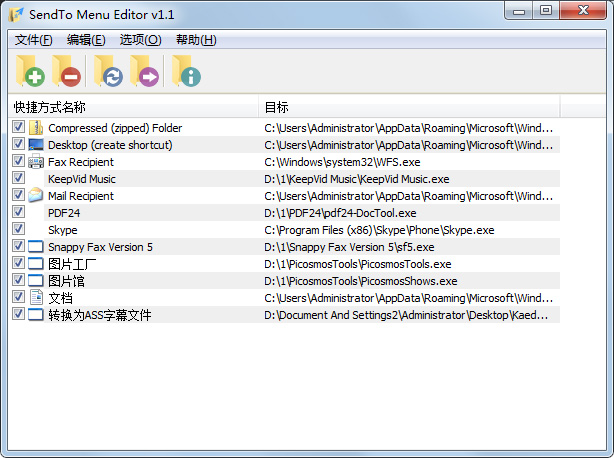Click the KeepVid Music.exe target path
Viewport: 614px width, 458px height.
pyautogui.click(x=357, y=179)
